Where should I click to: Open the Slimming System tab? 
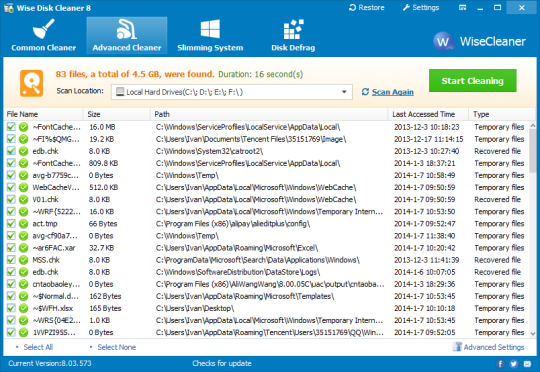click(210, 35)
